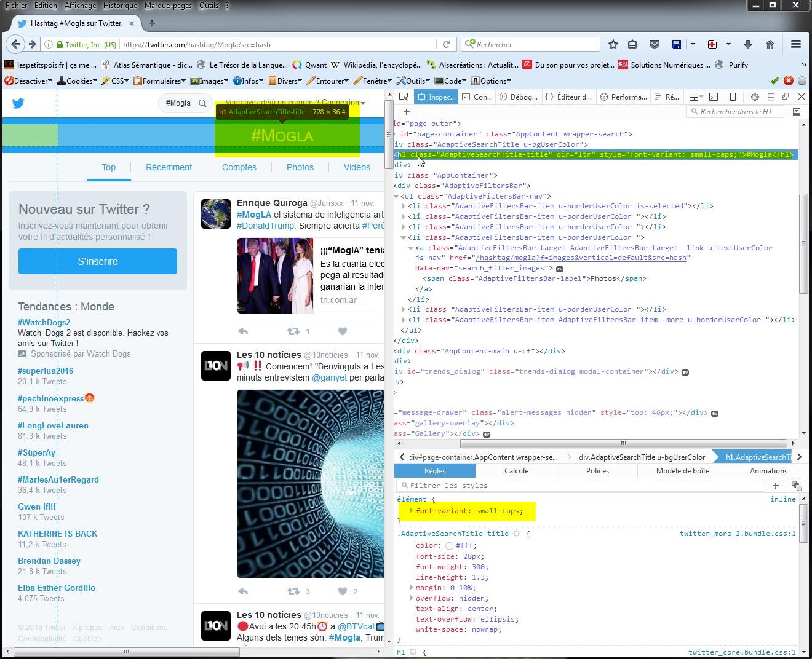Switch to the Calculé tab
Viewport: 812px width, 659px height.
pyautogui.click(x=516, y=471)
